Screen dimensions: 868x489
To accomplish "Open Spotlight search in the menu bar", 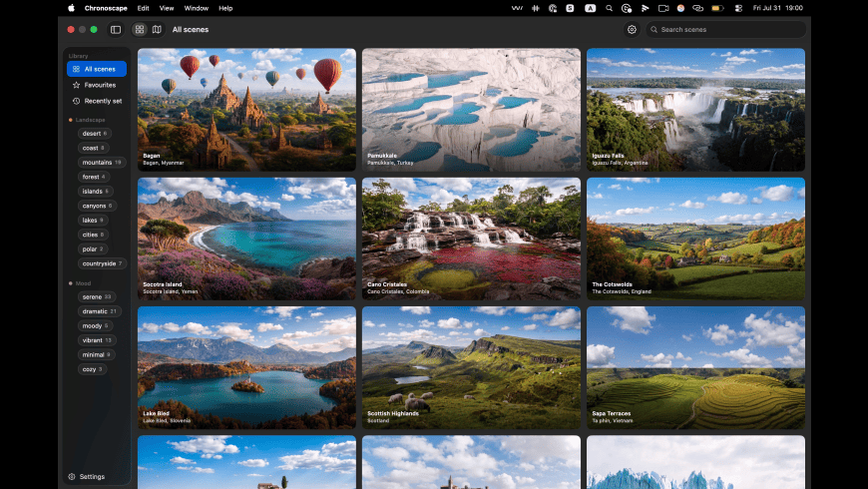I will (x=609, y=8).
